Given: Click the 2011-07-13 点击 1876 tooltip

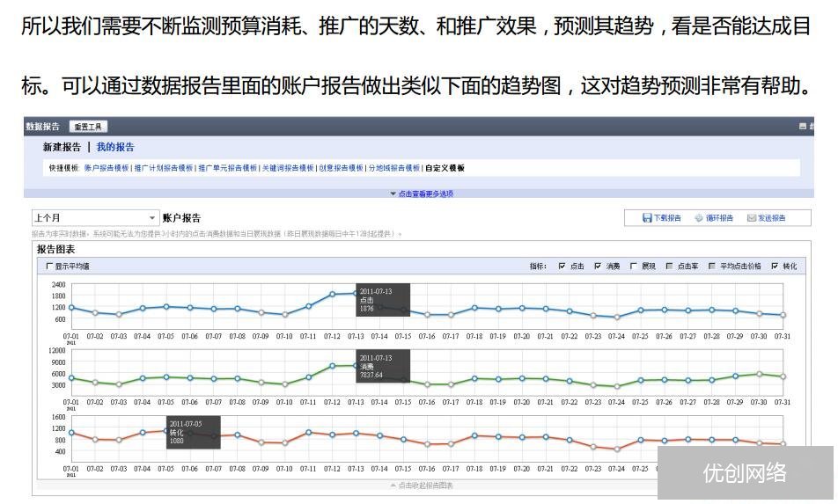Looking at the screenshot, I should coord(383,300).
